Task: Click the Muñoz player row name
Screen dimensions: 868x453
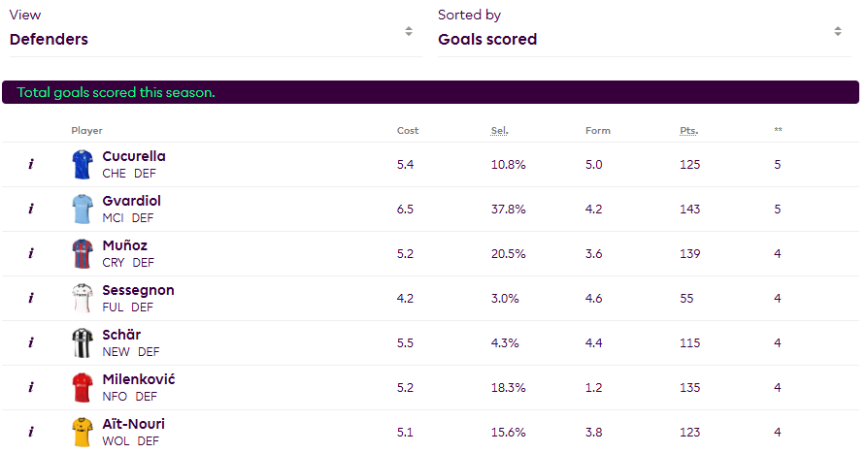Action: pyautogui.click(x=124, y=245)
